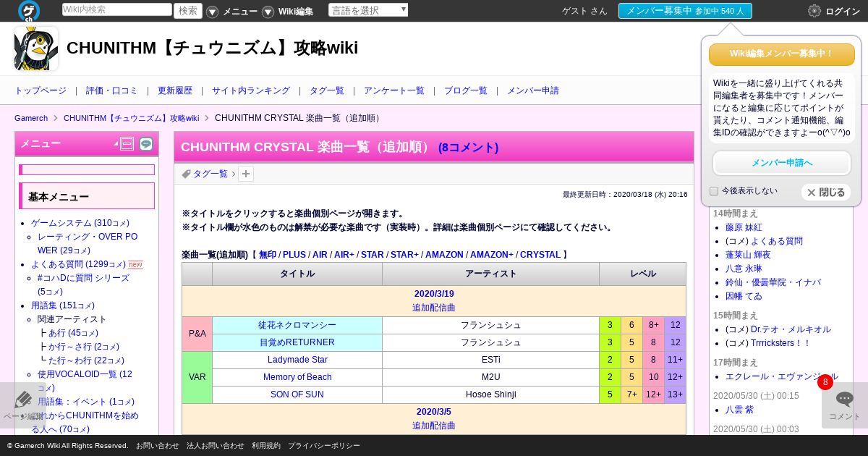Open 蓬莱山 輝夜 in recent updates

tap(748, 255)
